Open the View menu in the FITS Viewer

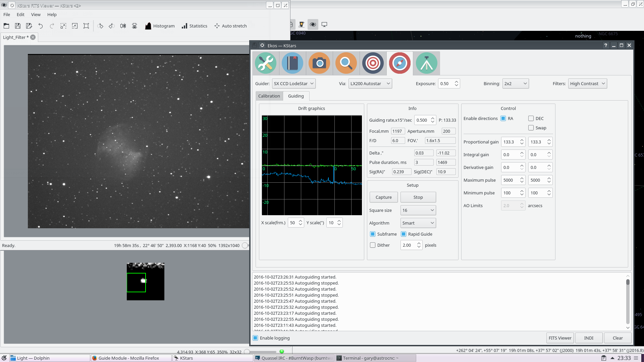click(x=36, y=14)
